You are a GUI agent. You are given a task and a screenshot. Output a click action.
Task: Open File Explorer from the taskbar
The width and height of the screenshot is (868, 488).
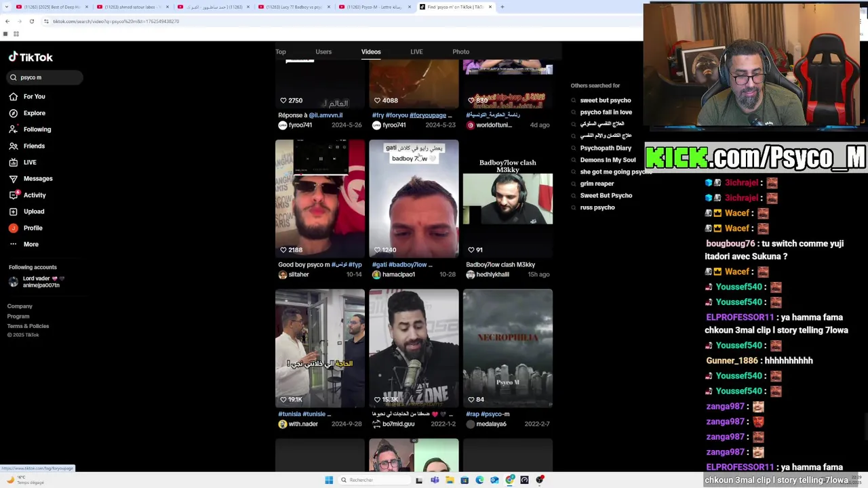pos(450,480)
